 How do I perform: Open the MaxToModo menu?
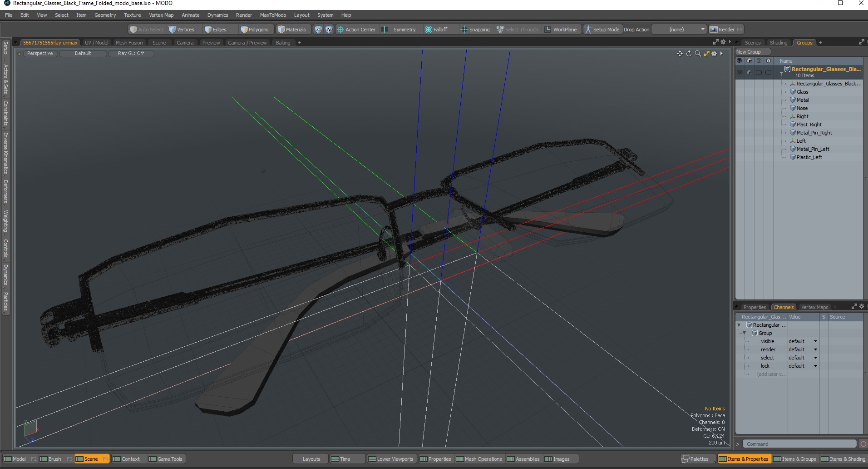273,15
